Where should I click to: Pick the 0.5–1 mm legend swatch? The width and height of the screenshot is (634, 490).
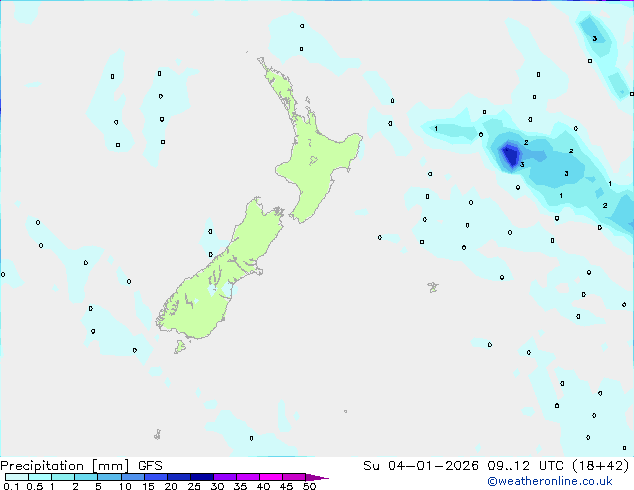coord(40,477)
